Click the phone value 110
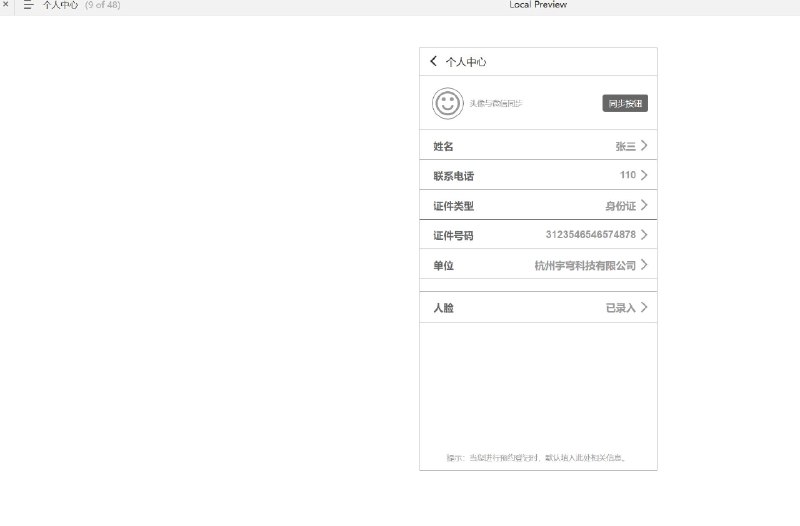Viewport: 800px width, 526px height. pos(628,175)
